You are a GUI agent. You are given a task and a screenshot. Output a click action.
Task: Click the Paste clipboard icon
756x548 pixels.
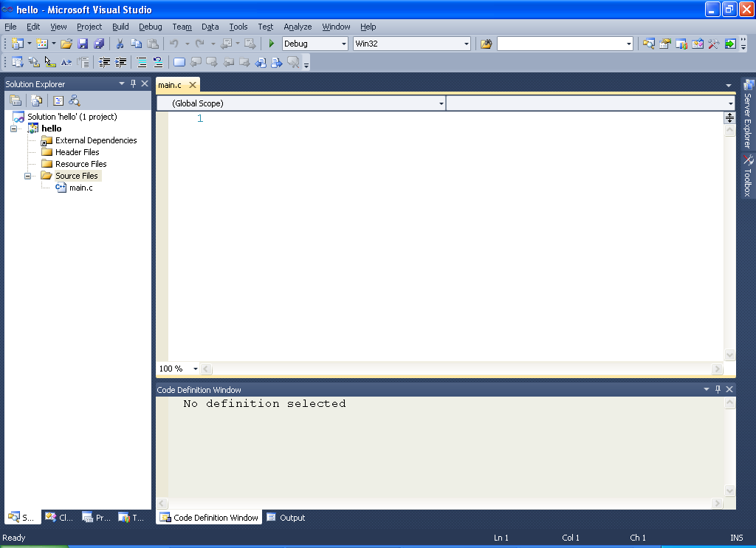click(153, 44)
